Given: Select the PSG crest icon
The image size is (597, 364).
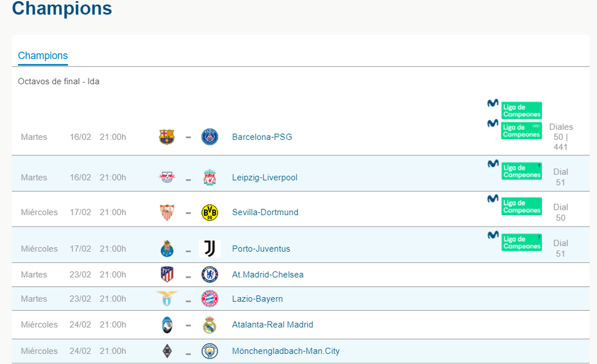Looking at the screenshot, I should pyautogui.click(x=210, y=136).
